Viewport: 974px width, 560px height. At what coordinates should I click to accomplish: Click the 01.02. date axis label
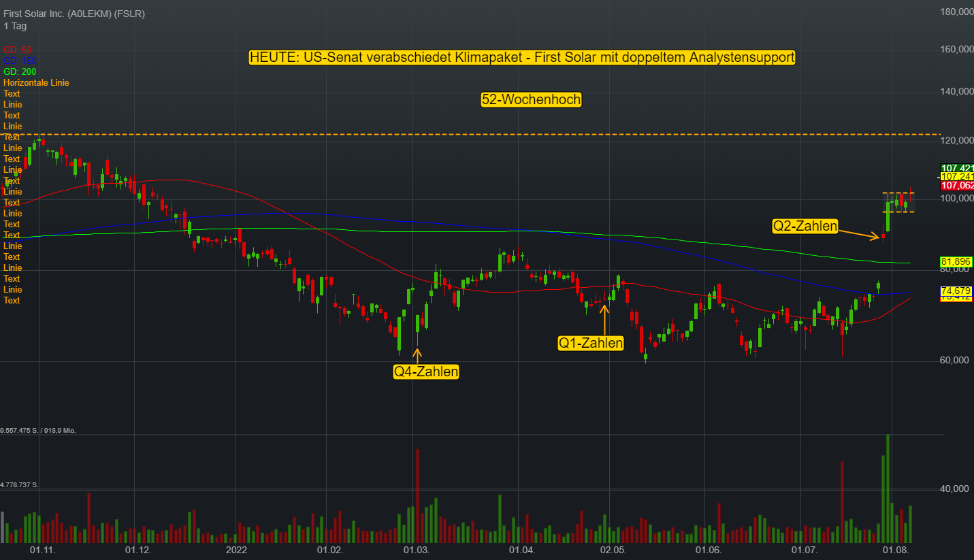pyautogui.click(x=329, y=549)
